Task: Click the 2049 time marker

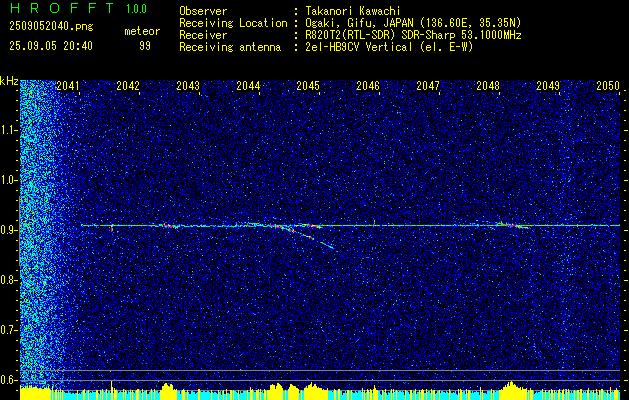Action: (x=548, y=85)
